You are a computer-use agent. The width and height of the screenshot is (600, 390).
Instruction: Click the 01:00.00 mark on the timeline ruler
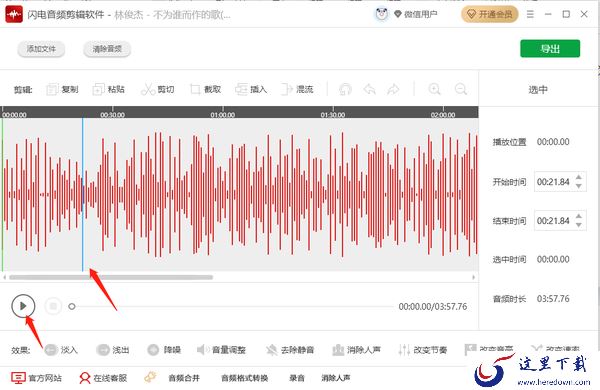click(223, 114)
